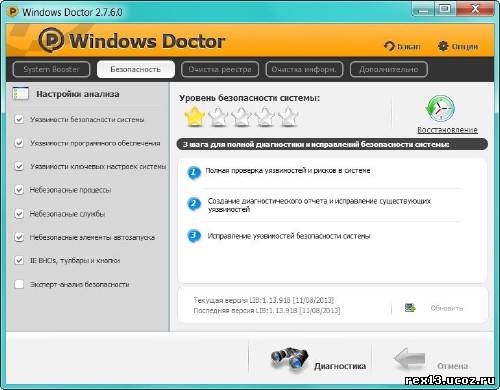Screen dimensions: 500x390
Task: Toggle Уязвимости безопасности системы checkbox
Action: click(19, 119)
